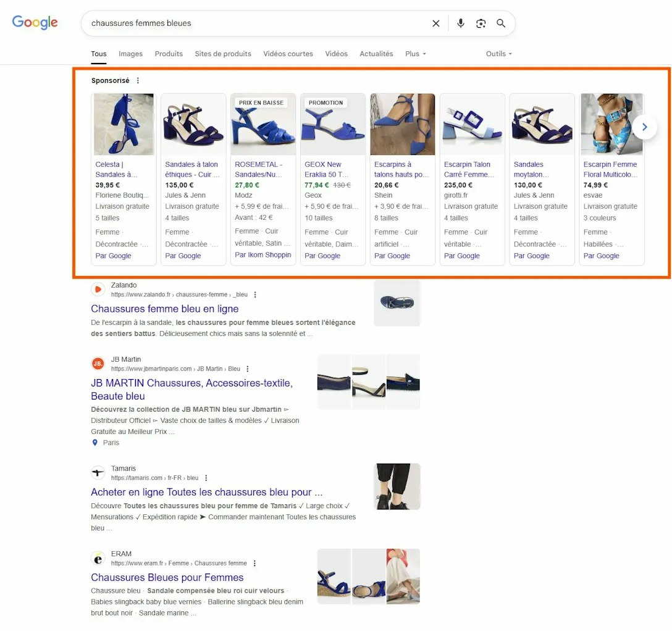Viewport: 672px width, 631px height.
Task: Open the Escarpin Talon Carré Femme product link
Action: point(469,169)
